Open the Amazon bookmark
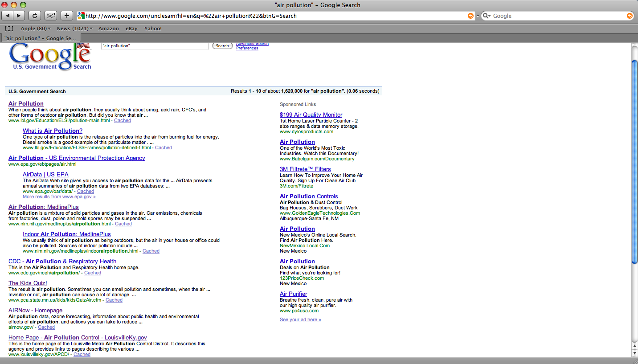 pos(109,29)
